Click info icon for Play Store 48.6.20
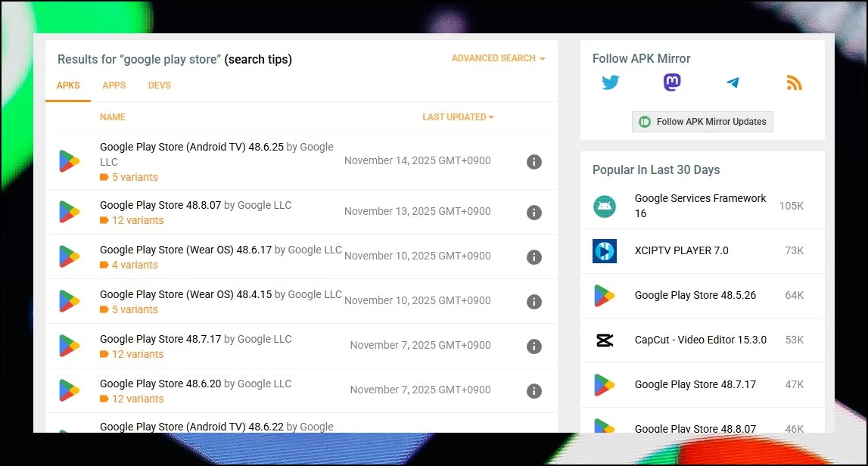 click(x=534, y=391)
